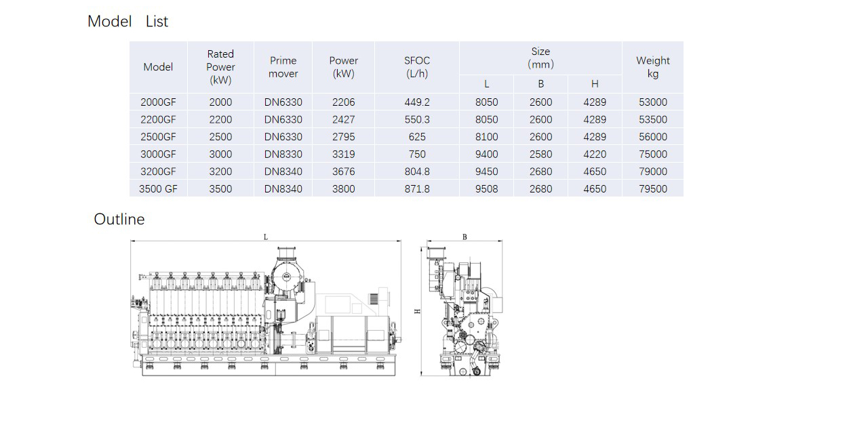Screen dimensions: 868x429
Task: Click model cell '3200GF'
Action: click(158, 172)
